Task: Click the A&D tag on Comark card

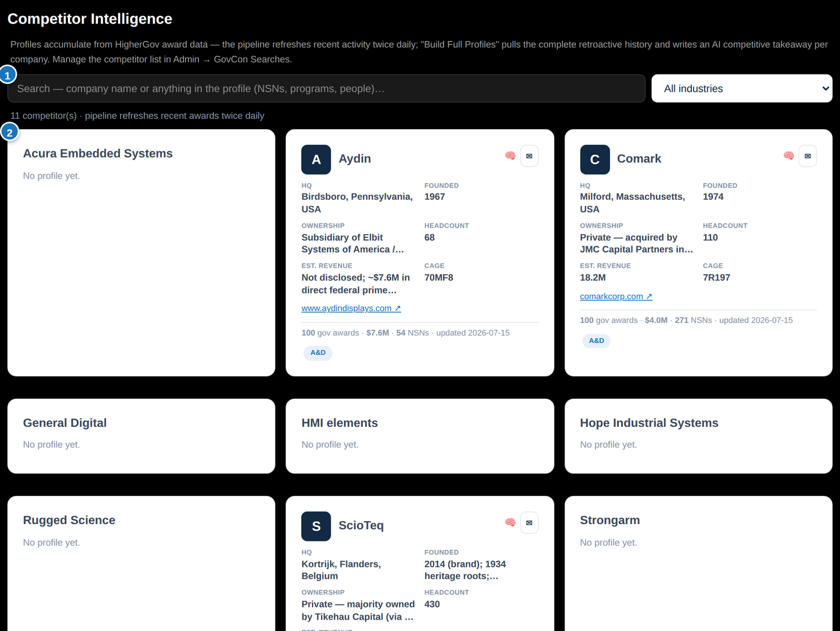Action: (596, 340)
